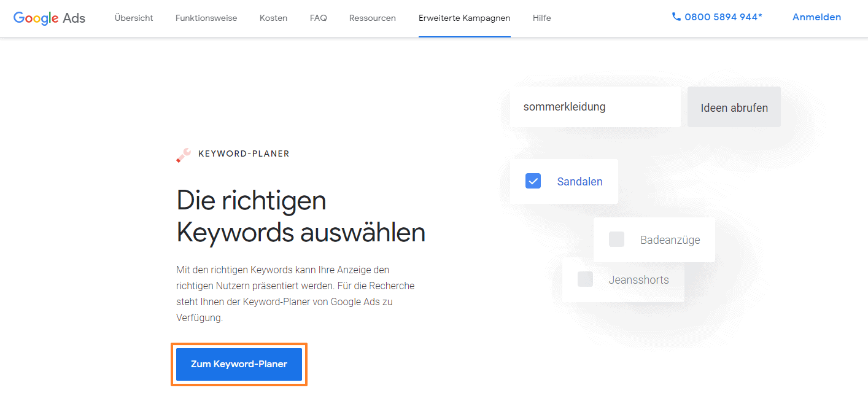Image resolution: width=868 pixels, height=393 pixels.
Task: Go to the Kosten page
Action: [x=274, y=18]
